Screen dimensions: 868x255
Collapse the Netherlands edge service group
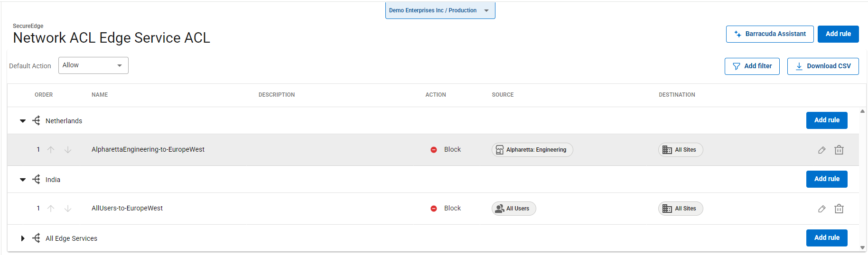[x=23, y=121]
